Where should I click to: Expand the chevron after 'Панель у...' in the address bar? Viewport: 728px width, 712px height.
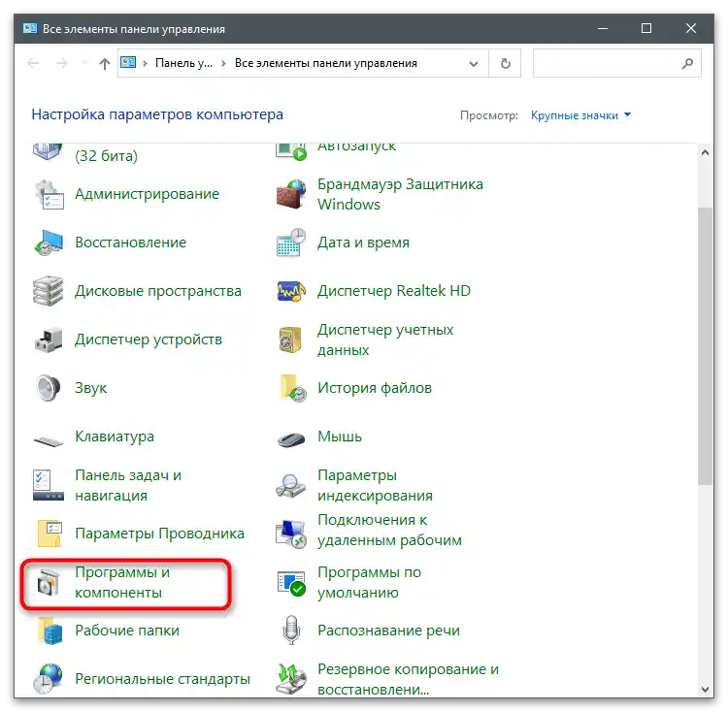point(224,63)
